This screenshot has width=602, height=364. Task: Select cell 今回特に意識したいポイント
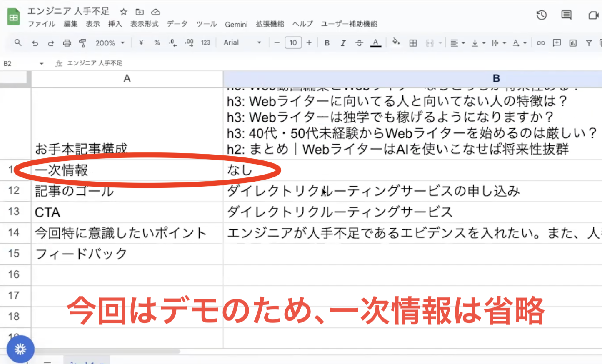tap(127, 233)
